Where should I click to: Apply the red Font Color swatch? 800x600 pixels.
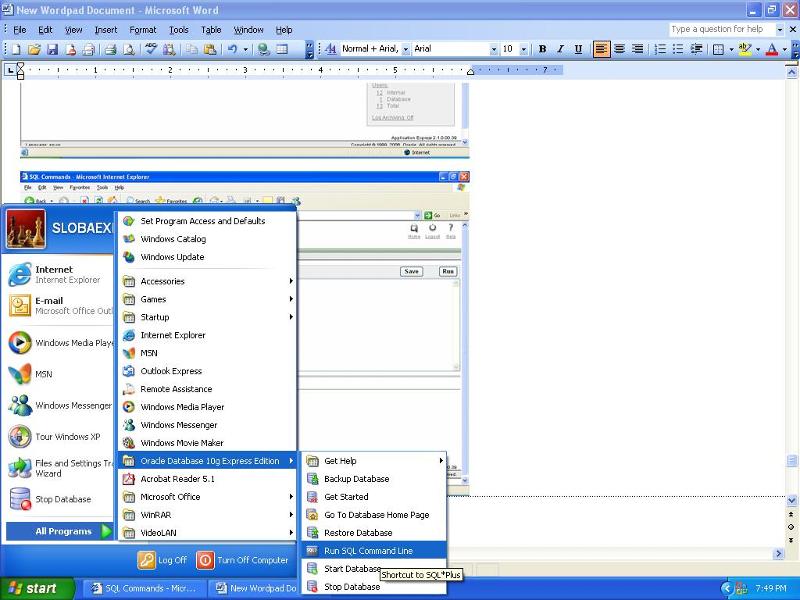coord(772,49)
